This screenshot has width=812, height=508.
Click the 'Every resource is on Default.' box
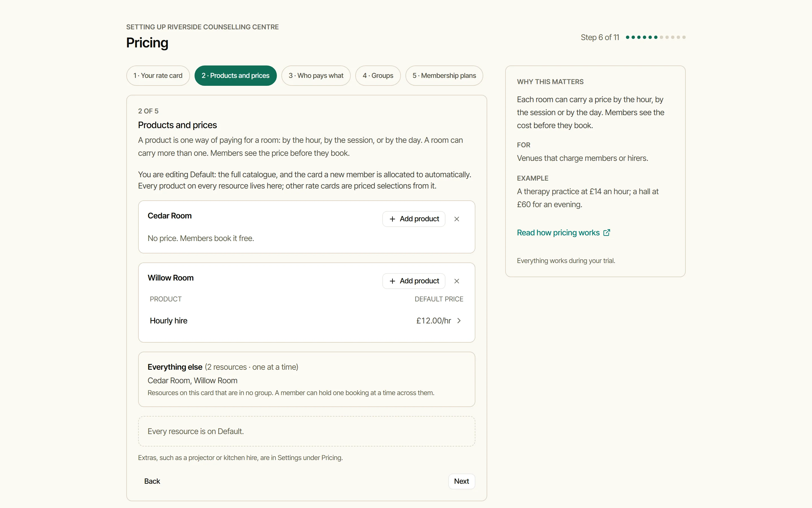[x=306, y=432]
